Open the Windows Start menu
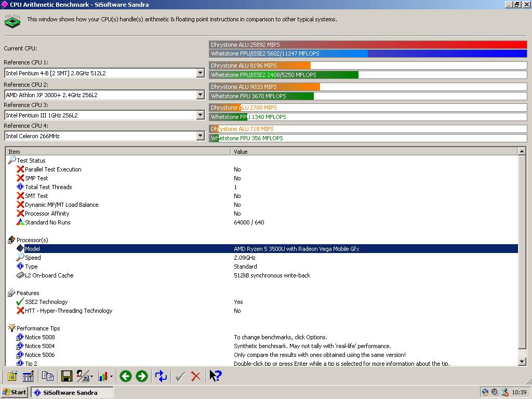Image resolution: width=532 pixels, height=399 pixels. click(x=14, y=392)
